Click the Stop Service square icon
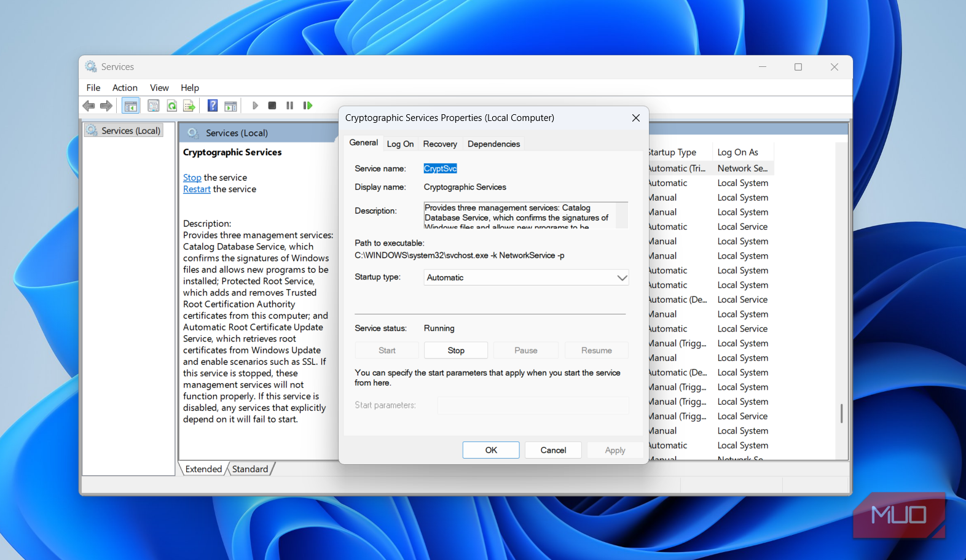The height and width of the screenshot is (560, 966). coord(272,106)
